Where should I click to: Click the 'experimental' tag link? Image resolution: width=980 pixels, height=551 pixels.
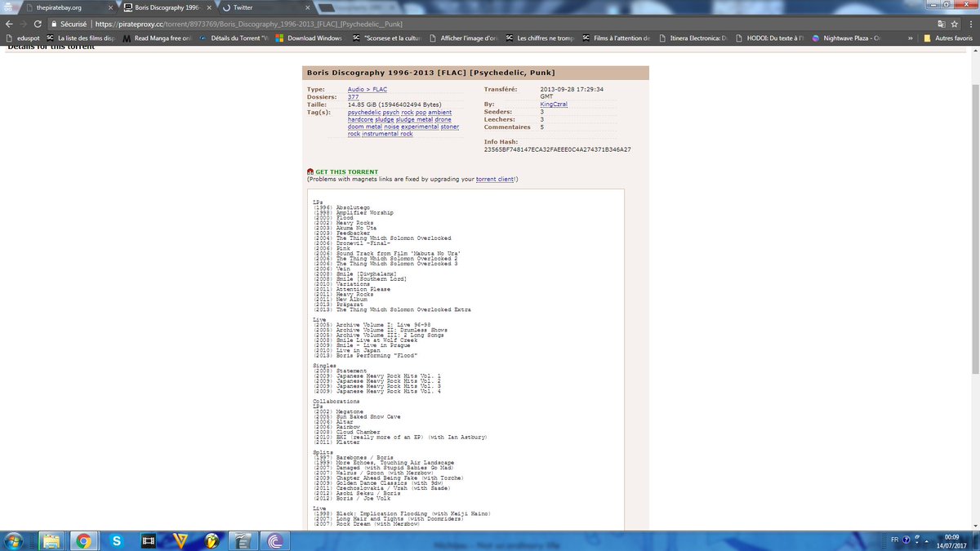point(420,127)
